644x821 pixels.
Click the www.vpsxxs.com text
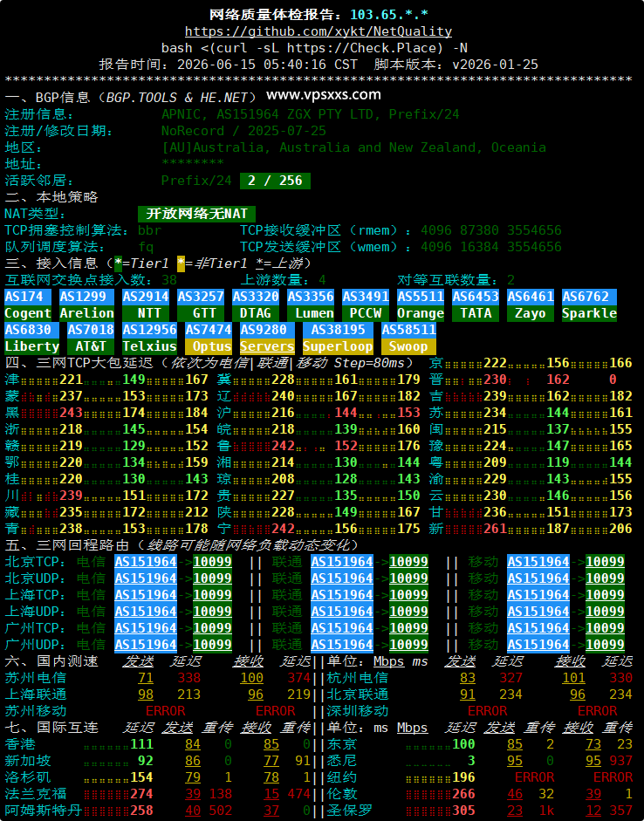click(324, 95)
